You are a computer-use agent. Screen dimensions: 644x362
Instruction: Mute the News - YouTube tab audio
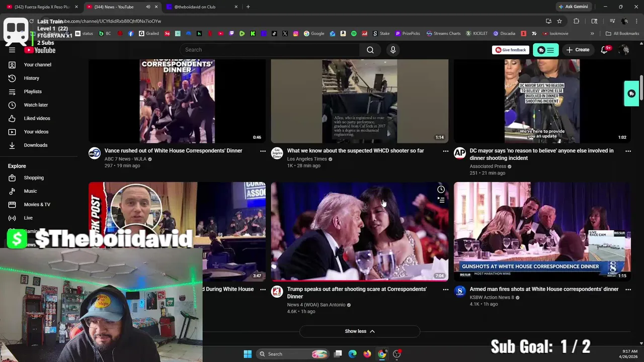point(148,7)
